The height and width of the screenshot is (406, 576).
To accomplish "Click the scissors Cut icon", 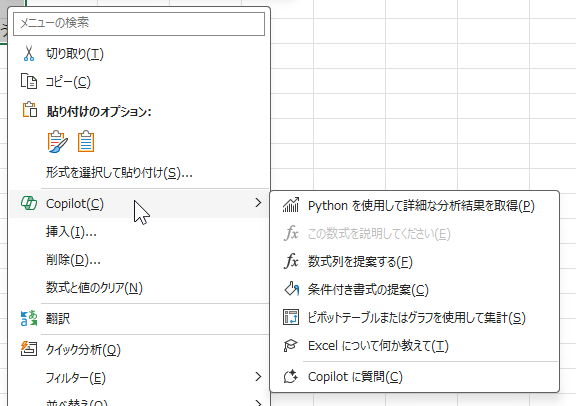I will (x=29, y=54).
